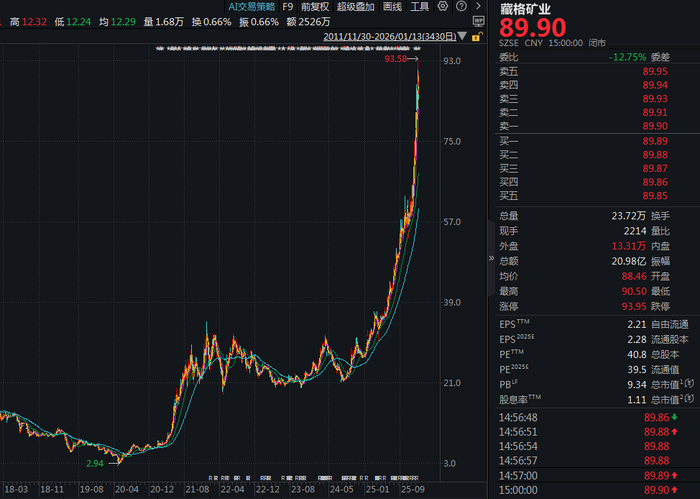
Task: Open the 前复权 adjustment mode selector
Action: pyautogui.click(x=315, y=7)
